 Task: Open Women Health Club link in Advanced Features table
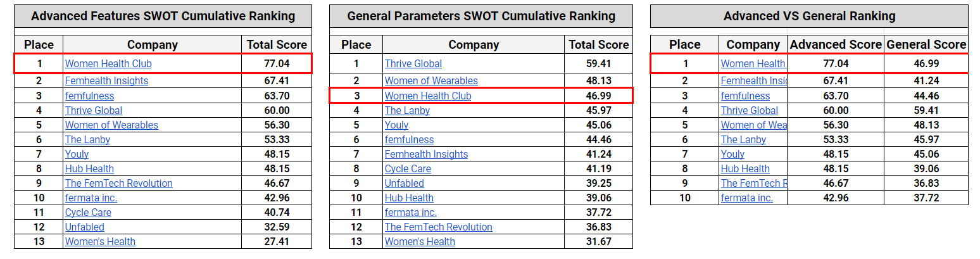pos(108,63)
